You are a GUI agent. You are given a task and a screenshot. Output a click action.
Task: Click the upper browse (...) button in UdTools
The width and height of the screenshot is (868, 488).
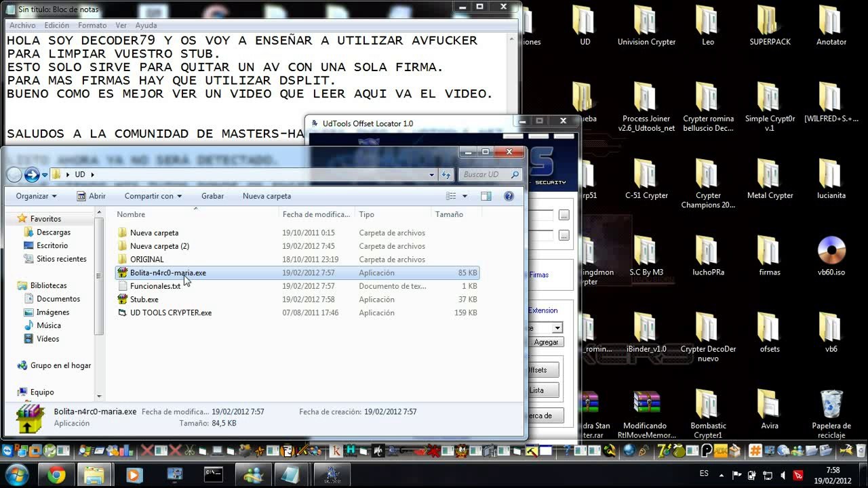click(x=564, y=216)
